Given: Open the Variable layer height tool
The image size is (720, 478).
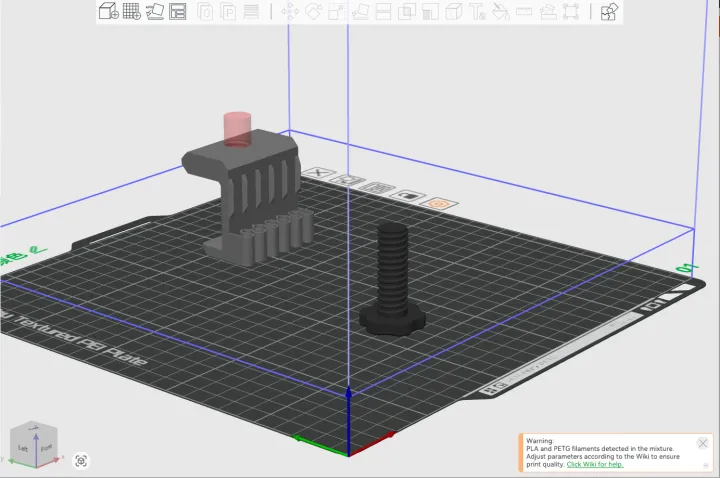Looking at the screenshot, I should [x=251, y=11].
